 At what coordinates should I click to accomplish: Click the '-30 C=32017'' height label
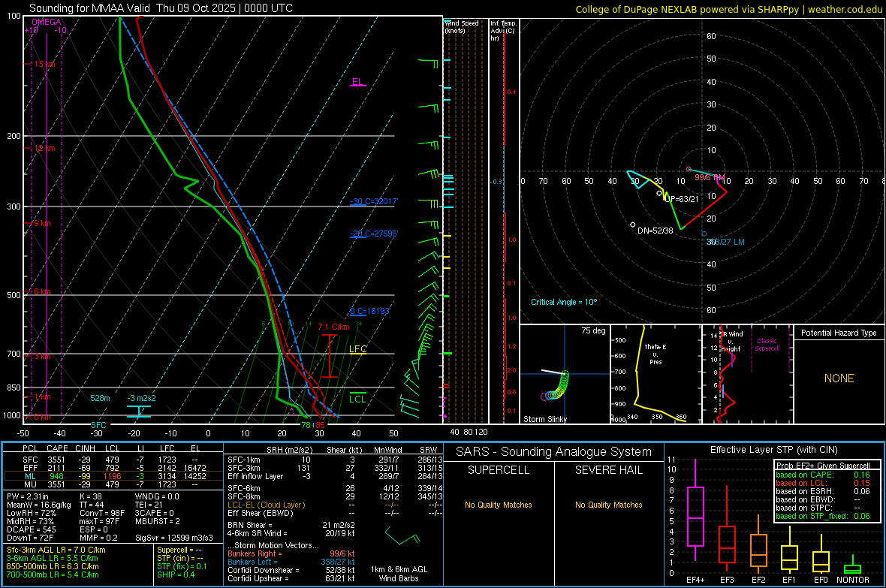(x=374, y=201)
